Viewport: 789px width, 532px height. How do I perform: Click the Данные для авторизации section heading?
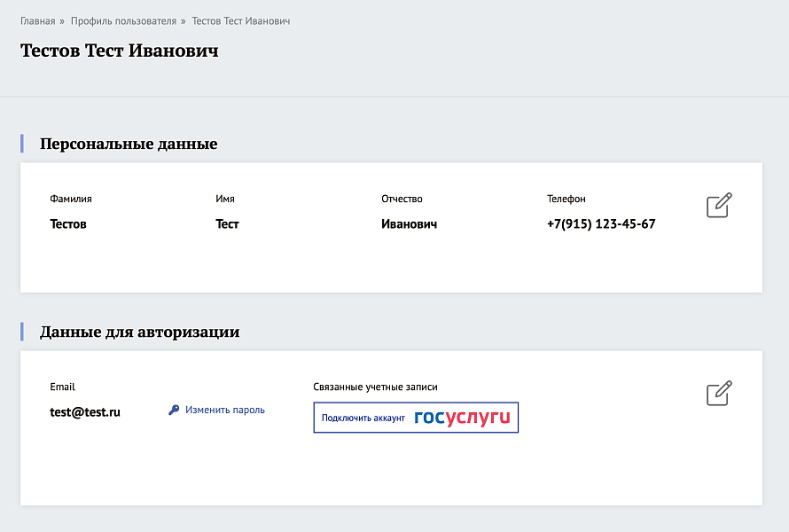pos(138,332)
